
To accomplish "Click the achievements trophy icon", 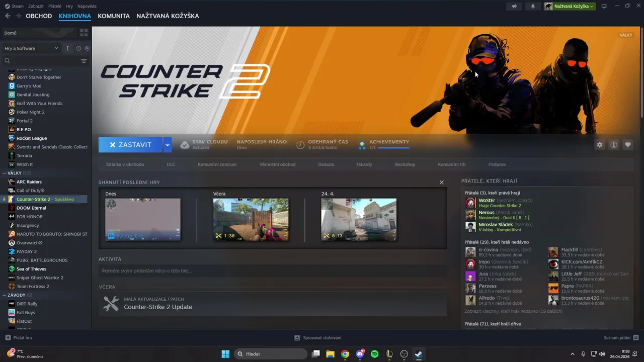I will click(361, 145).
